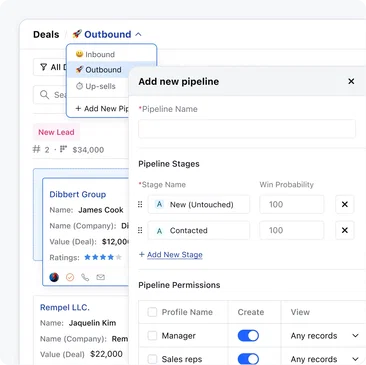This screenshot has width=366, height=365.
Task: Click the Profile Name column header
Action: 187,312
